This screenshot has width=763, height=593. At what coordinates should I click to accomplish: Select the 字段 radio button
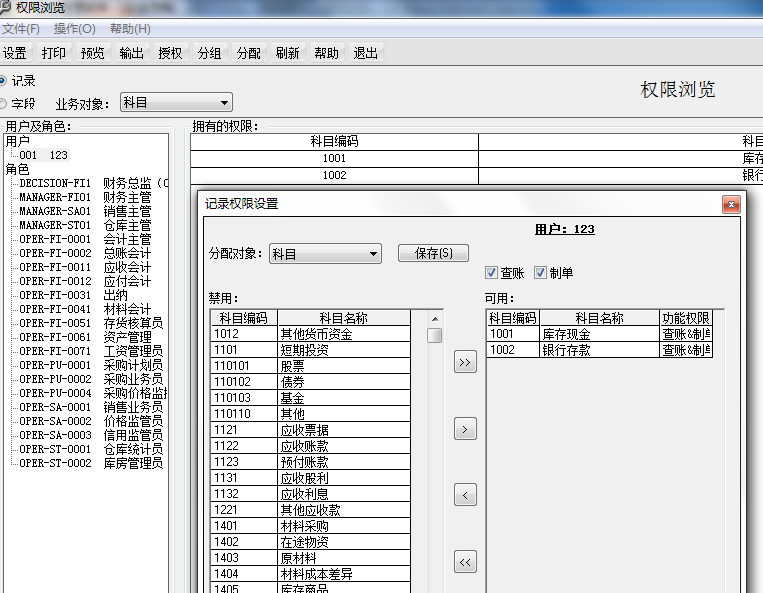(3, 103)
